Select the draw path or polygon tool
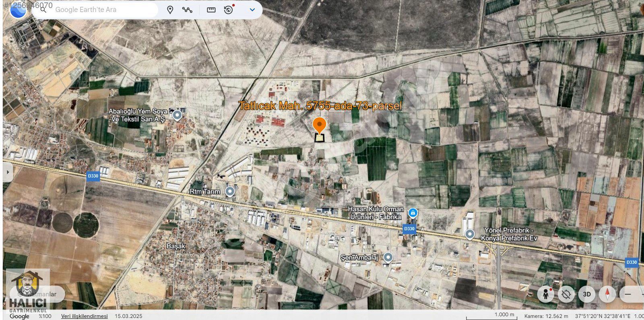644x320 pixels. point(187,10)
